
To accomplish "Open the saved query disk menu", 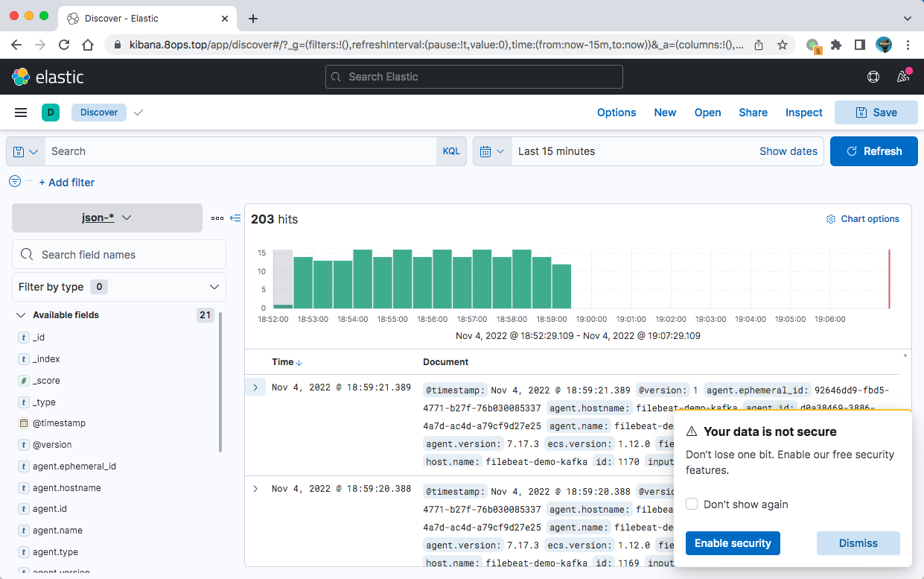I will pos(26,151).
